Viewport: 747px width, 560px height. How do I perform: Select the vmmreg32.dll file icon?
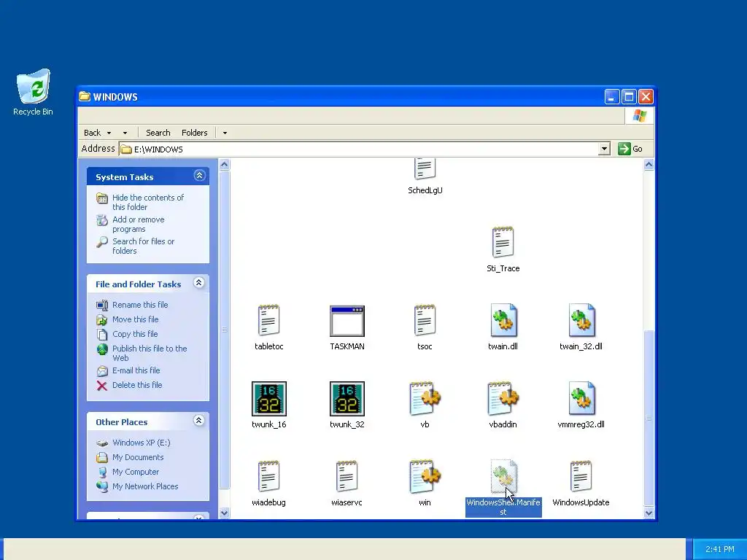click(581, 398)
